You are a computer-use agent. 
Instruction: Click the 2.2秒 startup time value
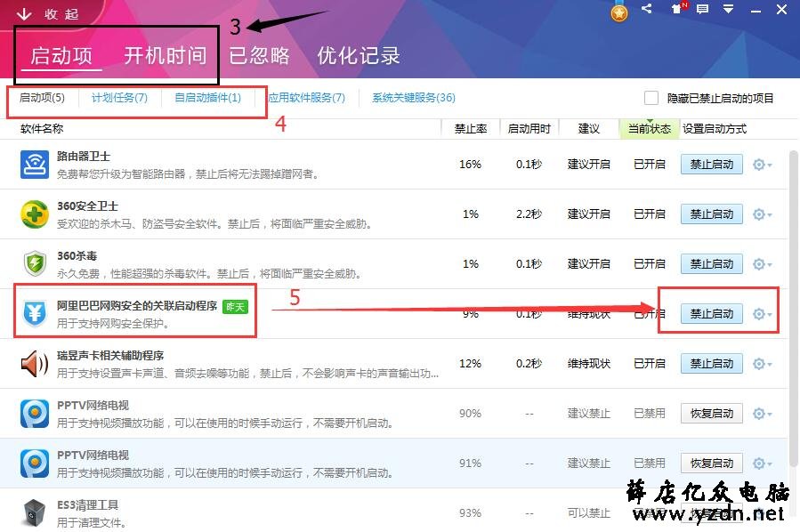(529, 214)
